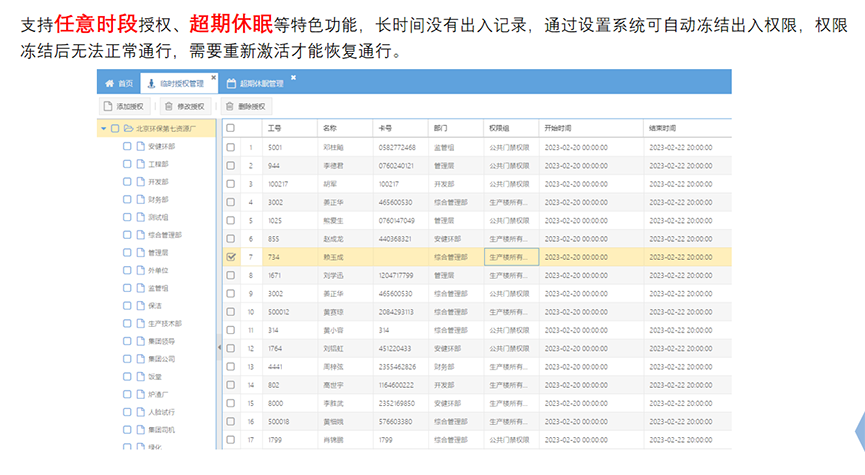Click the 添加授权 button
Viewport: 865px width, 475px height.
123,106
